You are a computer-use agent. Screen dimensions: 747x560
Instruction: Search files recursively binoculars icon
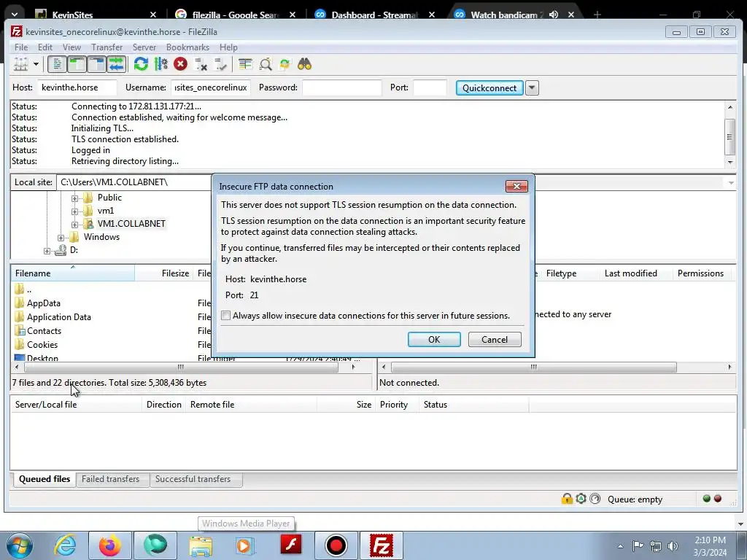coord(304,64)
